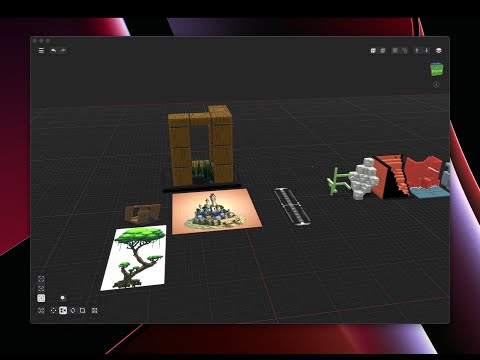Select the four-dot move tool
Viewport: 480px width, 360px height.
click(x=53, y=311)
